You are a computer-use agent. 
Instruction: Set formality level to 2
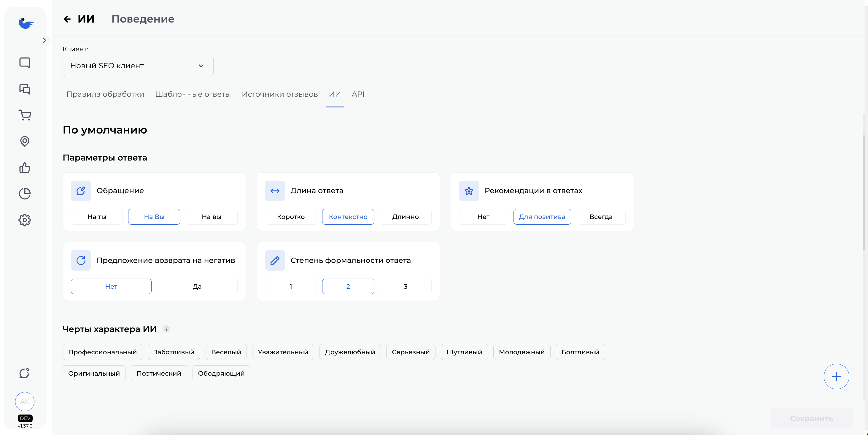(x=348, y=286)
